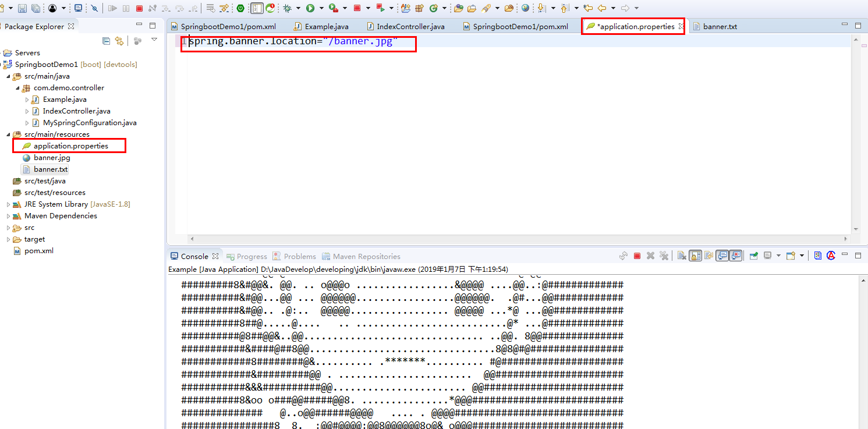
Task: Click the Remove Launch gray X console icon
Action: 650,256
